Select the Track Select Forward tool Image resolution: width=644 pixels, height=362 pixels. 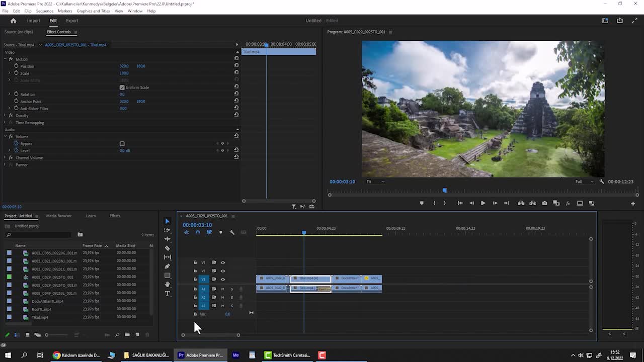pyautogui.click(x=168, y=230)
